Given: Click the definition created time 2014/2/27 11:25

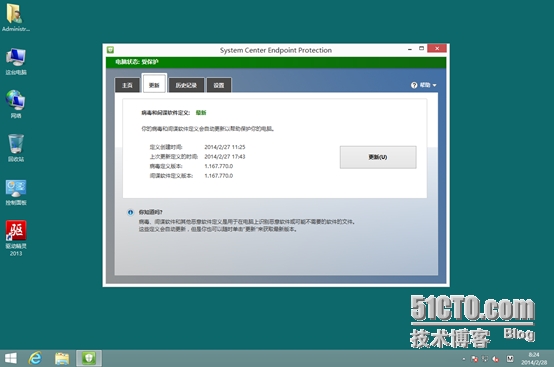Looking at the screenshot, I should pos(225,147).
